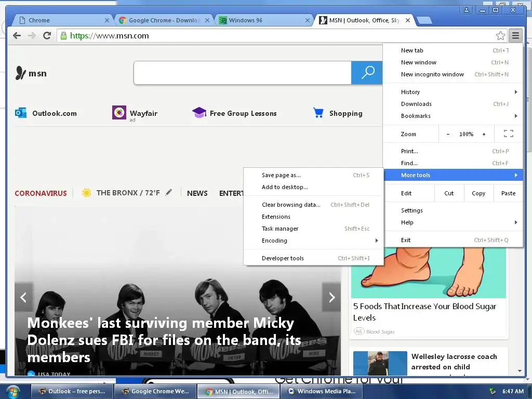Bookmark this page with the star icon
532x399 pixels.
point(500,36)
